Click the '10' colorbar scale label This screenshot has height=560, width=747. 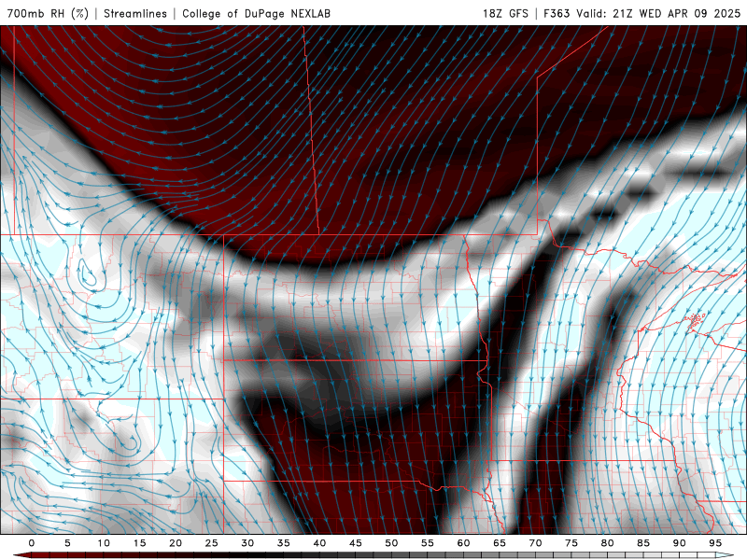104,543
